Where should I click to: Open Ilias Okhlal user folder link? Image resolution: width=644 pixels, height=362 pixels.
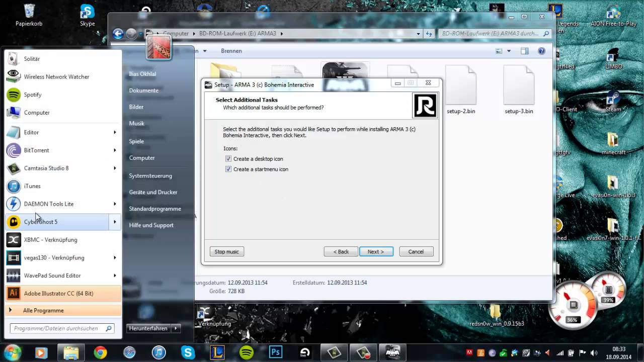pyautogui.click(x=142, y=74)
